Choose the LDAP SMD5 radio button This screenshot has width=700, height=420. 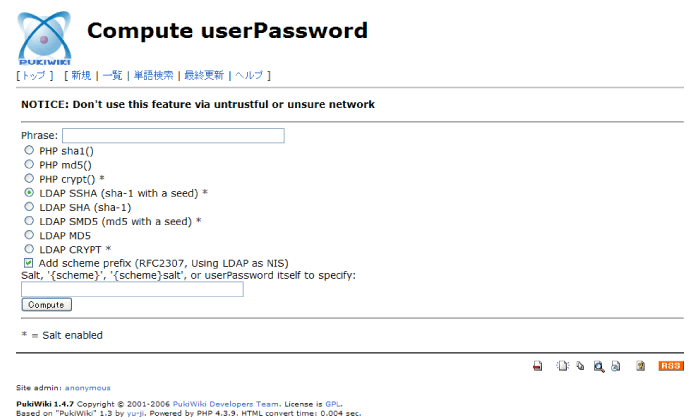click(x=29, y=221)
